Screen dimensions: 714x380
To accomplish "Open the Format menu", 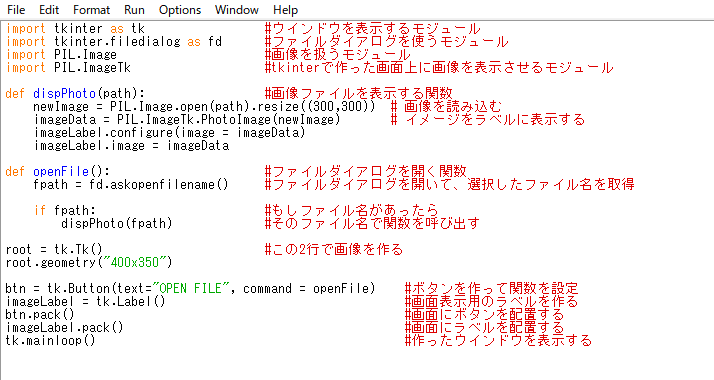I will (x=92, y=10).
